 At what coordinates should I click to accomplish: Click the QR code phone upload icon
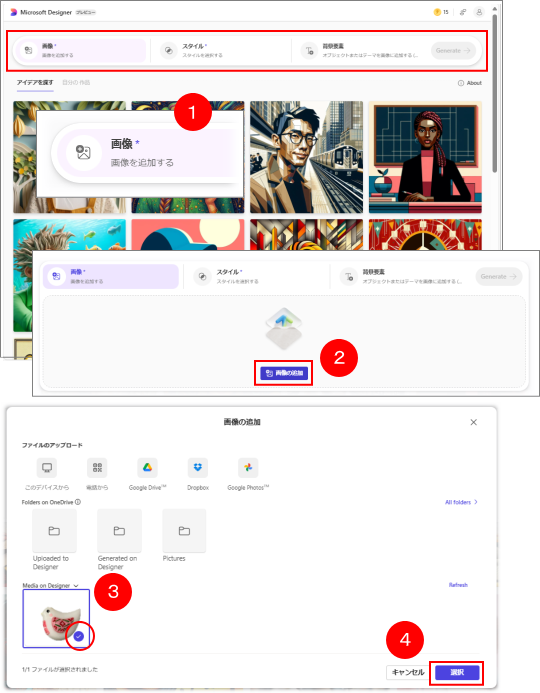pyautogui.click(x=97, y=468)
